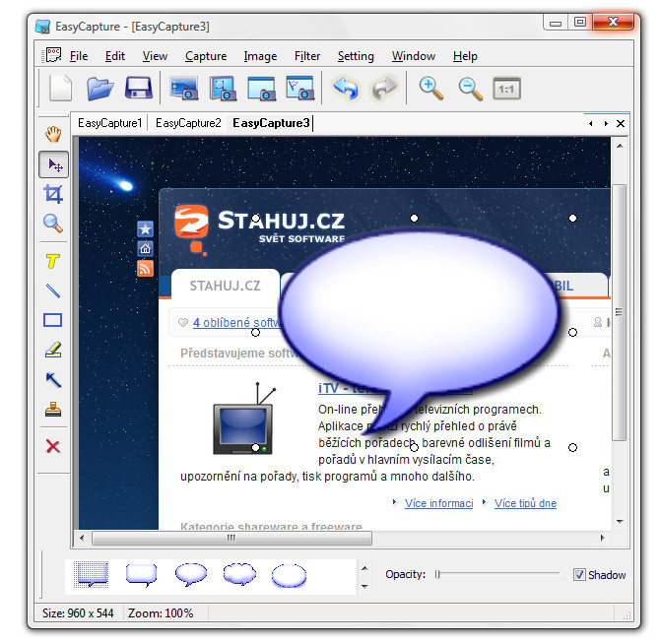Image resolution: width=660 pixels, height=644 pixels.
Task: Click the 'Více tipů dne' link
Action: tap(525, 503)
